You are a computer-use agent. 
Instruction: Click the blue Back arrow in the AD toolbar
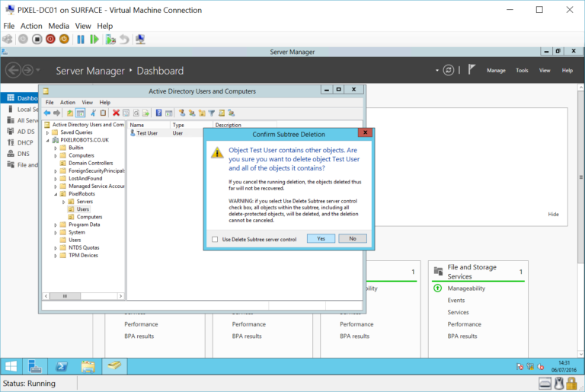47,113
